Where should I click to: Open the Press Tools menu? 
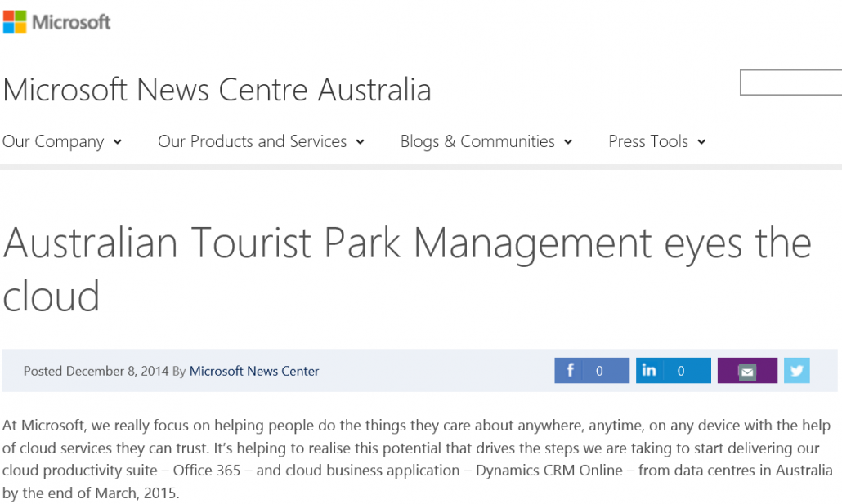(648, 141)
